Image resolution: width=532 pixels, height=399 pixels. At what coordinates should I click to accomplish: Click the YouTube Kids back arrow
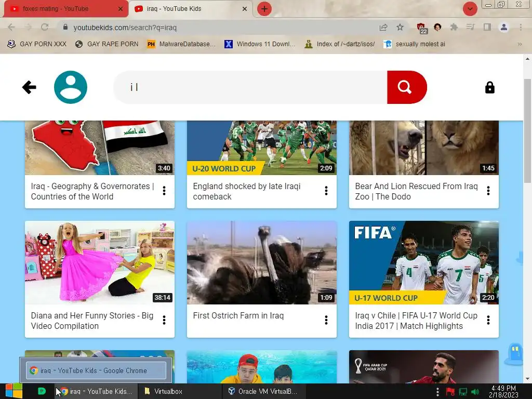(x=29, y=87)
